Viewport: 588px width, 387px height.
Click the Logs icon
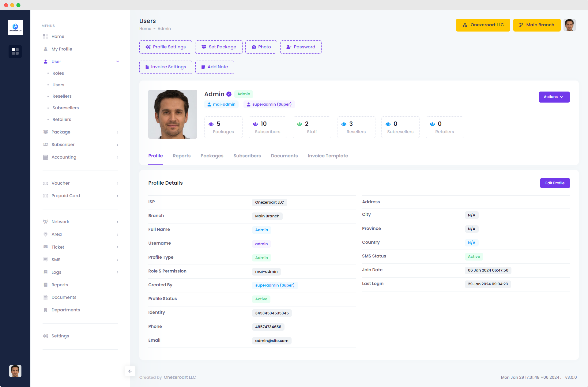(x=45, y=272)
